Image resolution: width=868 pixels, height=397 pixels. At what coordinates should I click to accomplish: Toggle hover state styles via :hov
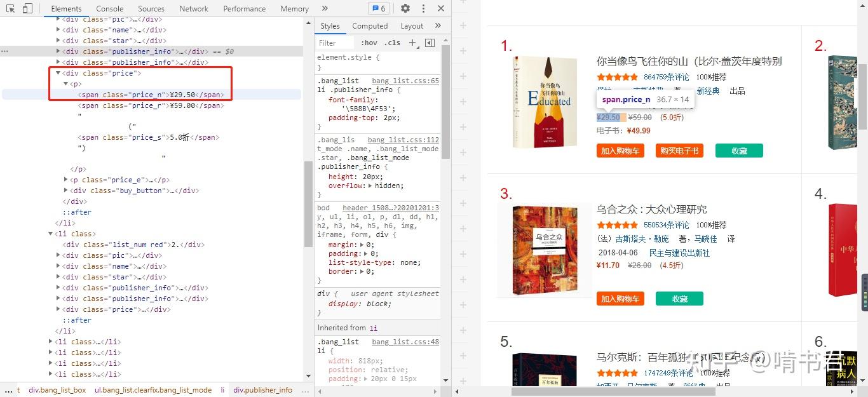369,43
